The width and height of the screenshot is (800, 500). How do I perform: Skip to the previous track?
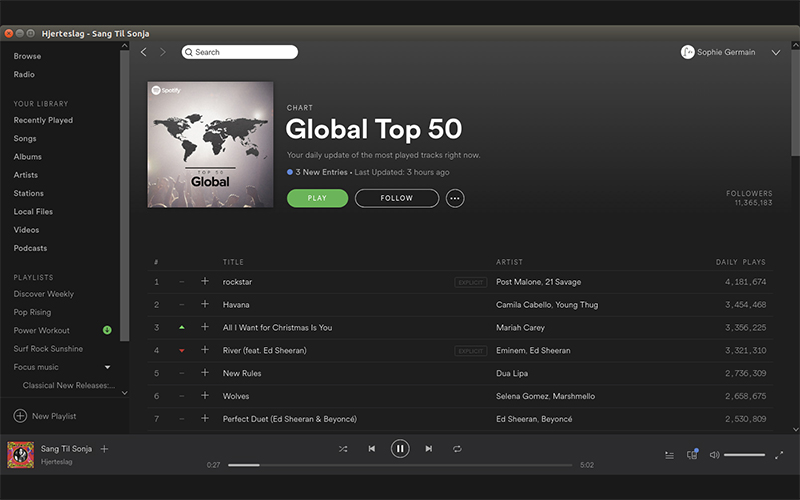[371, 449]
